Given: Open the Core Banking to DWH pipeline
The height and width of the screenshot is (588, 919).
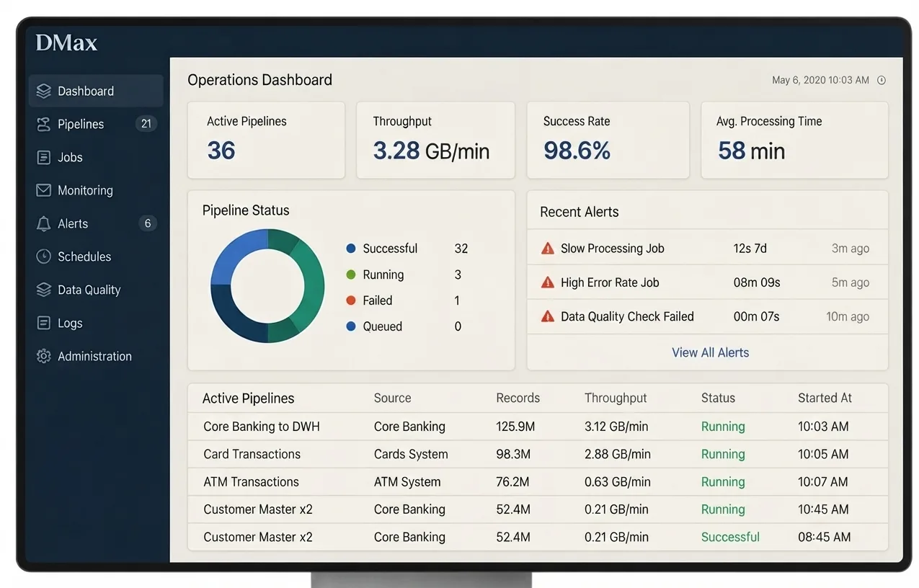Looking at the screenshot, I should [538, 427].
